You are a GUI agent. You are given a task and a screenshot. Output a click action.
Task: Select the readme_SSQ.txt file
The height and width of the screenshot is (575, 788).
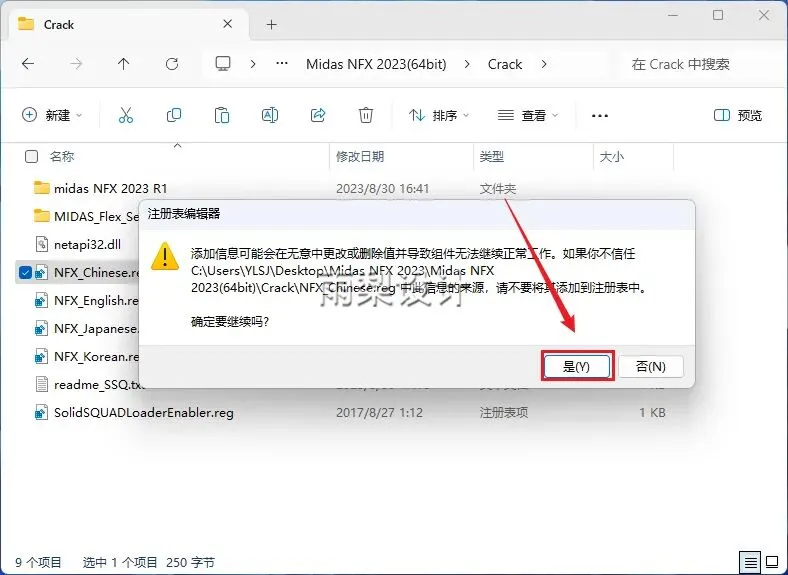[99, 385]
